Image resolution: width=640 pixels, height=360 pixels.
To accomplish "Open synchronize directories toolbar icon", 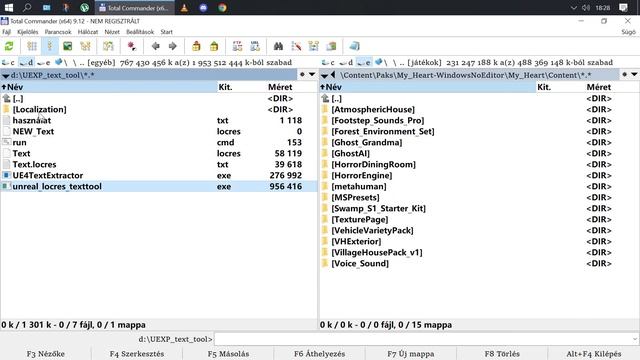I will [313, 46].
